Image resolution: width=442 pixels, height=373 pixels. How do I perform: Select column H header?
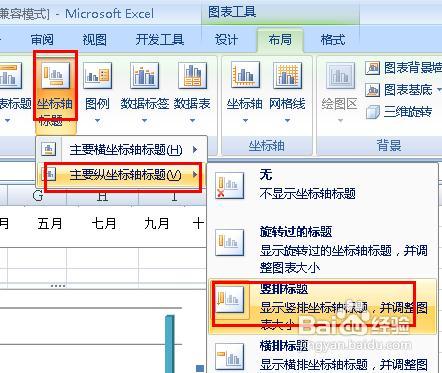(102, 196)
